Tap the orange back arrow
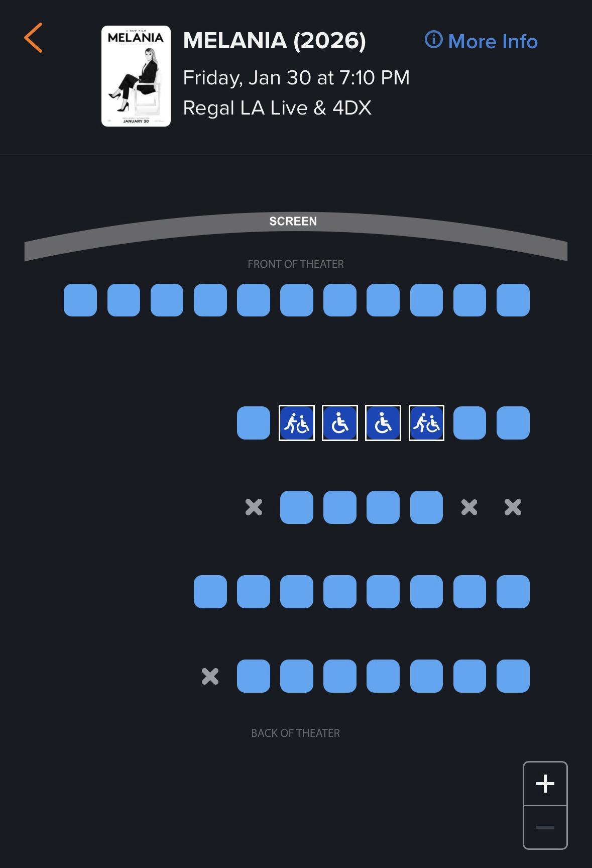 (x=33, y=38)
